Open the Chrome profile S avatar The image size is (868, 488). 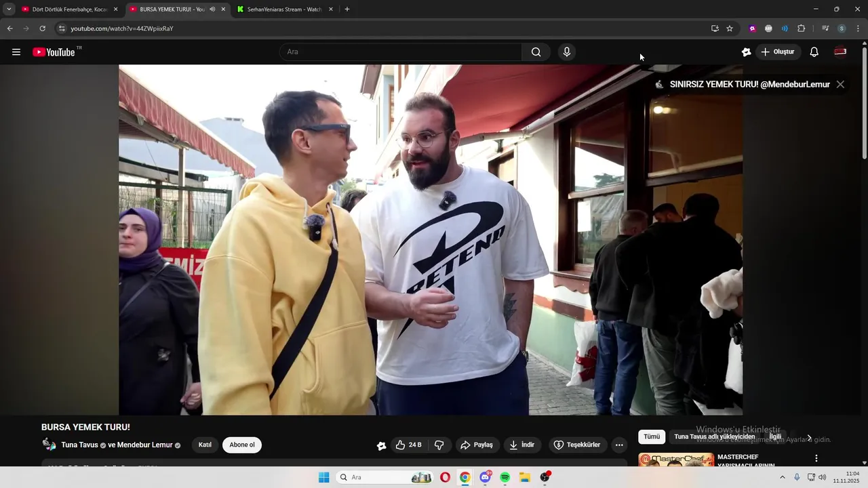pyautogui.click(x=842, y=28)
